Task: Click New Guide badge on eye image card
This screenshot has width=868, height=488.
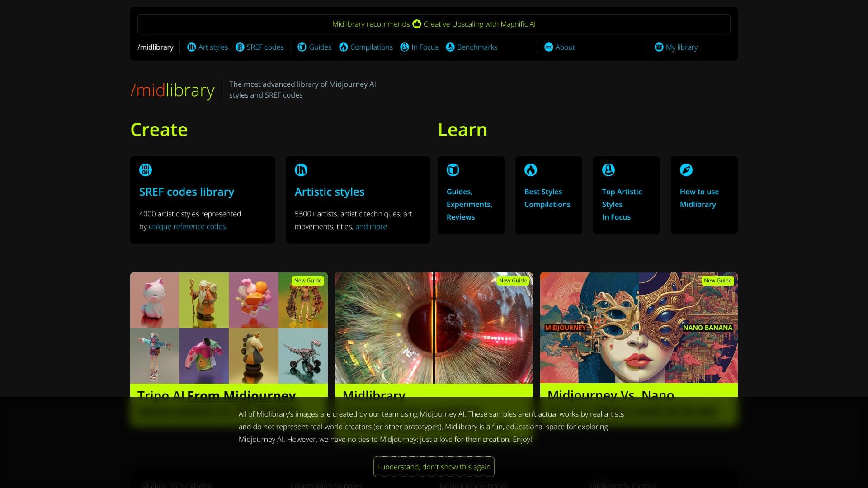Action: (x=513, y=281)
